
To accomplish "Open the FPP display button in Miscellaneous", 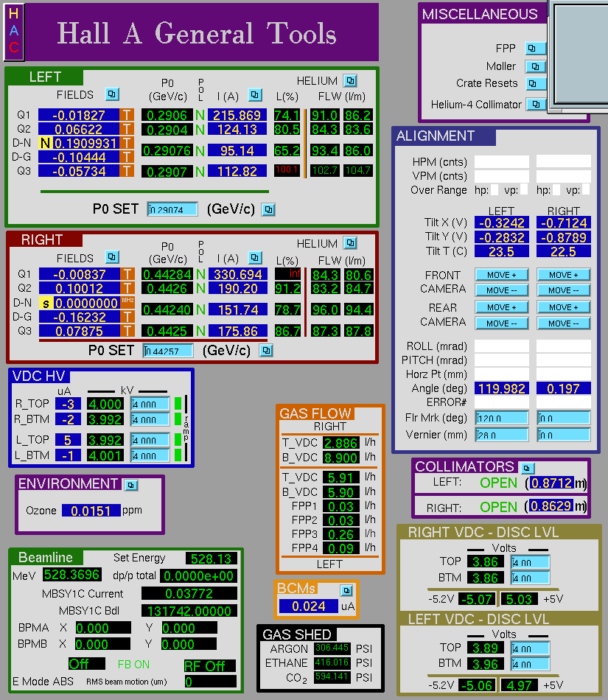I will click(x=535, y=48).
